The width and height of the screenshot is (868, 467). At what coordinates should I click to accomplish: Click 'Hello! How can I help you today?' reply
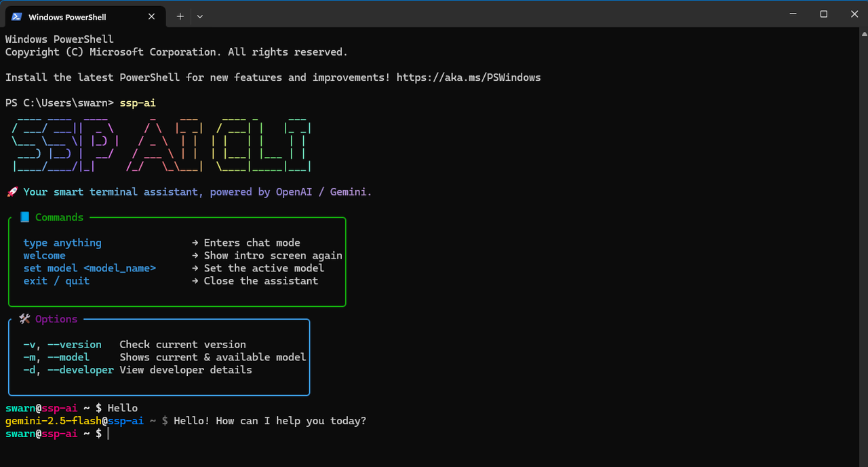click(x=270, y=421)
